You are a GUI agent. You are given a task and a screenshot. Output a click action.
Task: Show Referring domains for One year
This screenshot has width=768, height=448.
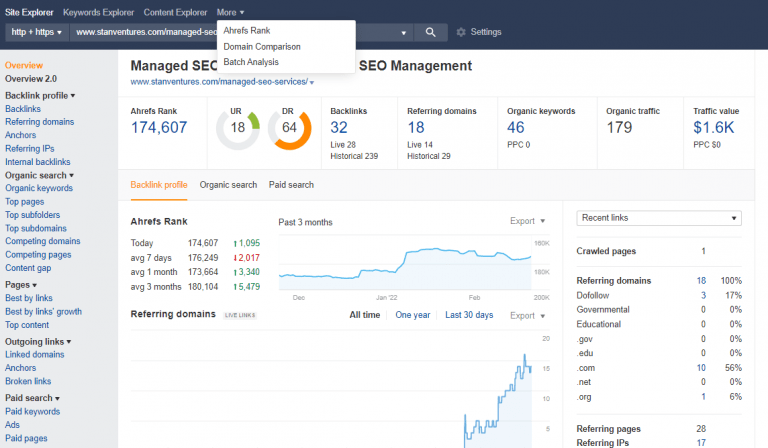coord(413,315)
